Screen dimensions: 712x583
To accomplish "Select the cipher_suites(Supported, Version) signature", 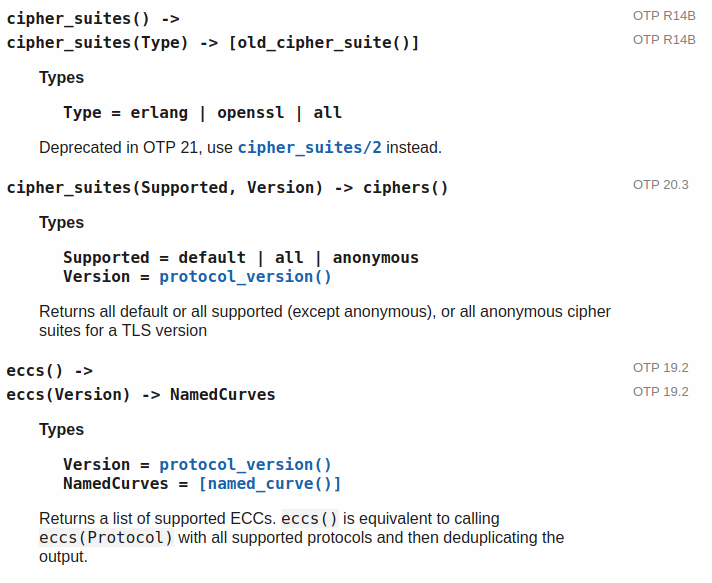I will pos(227,188).
